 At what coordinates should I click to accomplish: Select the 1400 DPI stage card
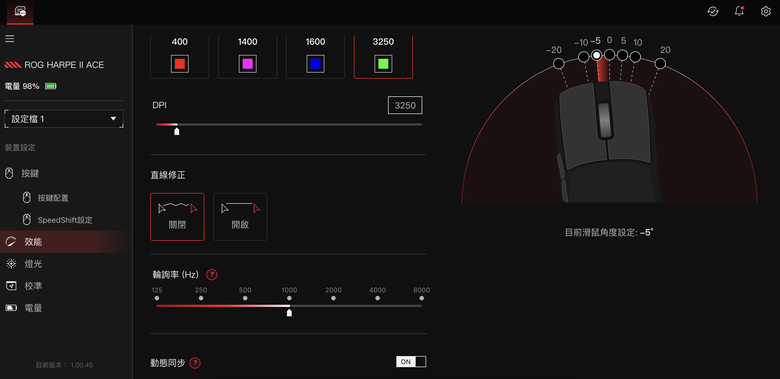(247, 57)
